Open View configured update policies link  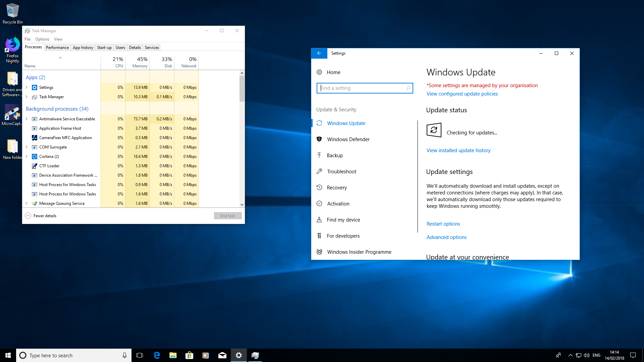click(x=462, y=94)
